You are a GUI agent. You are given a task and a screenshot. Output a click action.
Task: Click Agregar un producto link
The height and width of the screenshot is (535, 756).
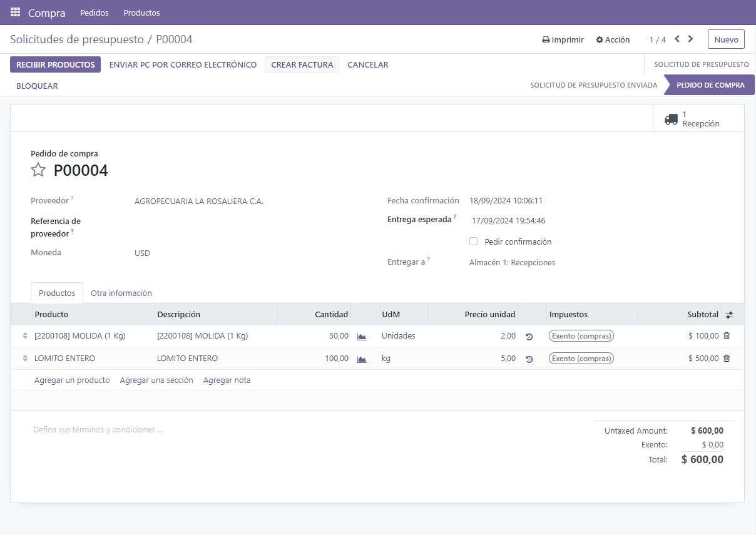(72, 380)
